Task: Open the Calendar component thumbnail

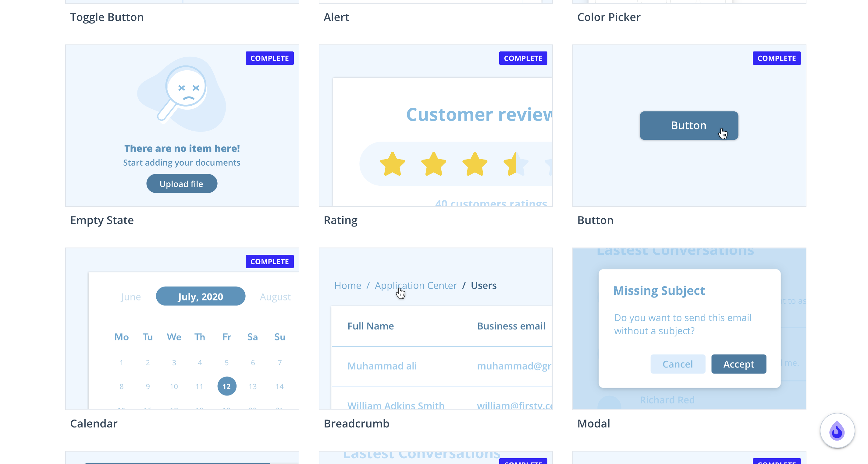Action: 182,329
